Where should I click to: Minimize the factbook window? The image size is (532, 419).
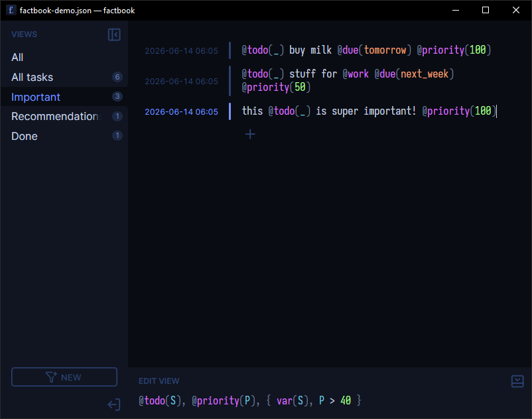tap(456, 10)
